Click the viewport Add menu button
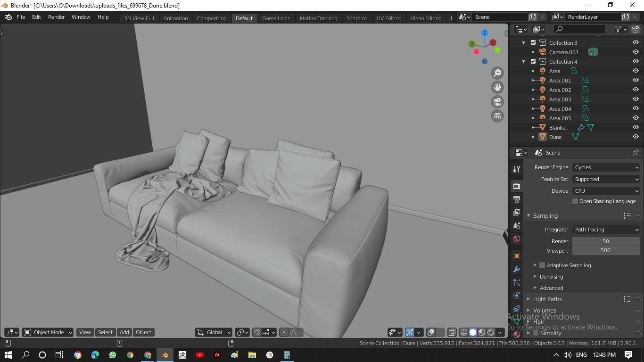Image resolution: width=644 pixels, height=362 pixels. (124, 332)
